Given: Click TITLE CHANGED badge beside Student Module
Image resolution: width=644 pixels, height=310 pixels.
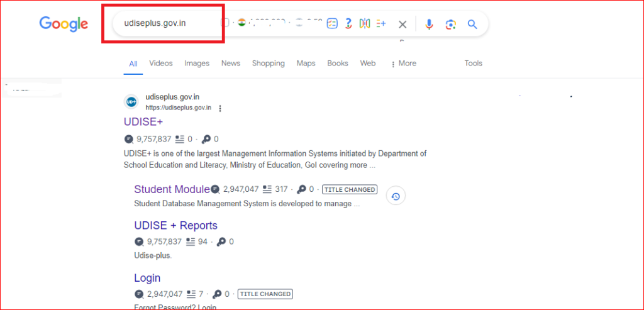Looking at the screenshot, I should pos(350,190).
